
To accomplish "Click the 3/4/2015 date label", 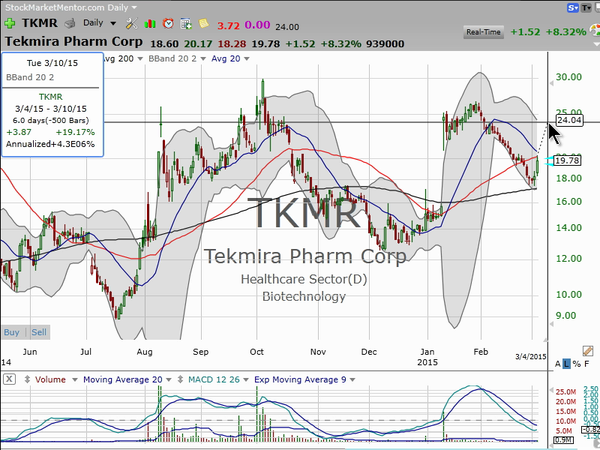I will 530,357.
